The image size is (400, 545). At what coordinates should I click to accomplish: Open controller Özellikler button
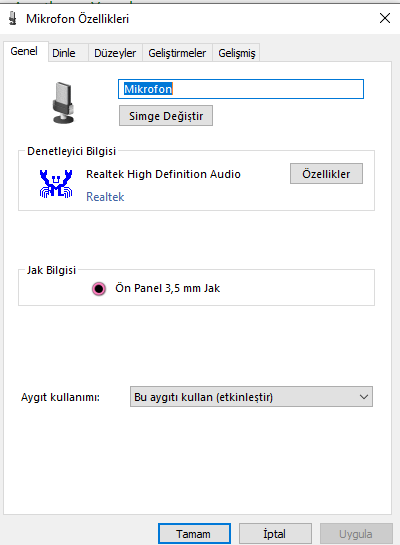[326, 173]
